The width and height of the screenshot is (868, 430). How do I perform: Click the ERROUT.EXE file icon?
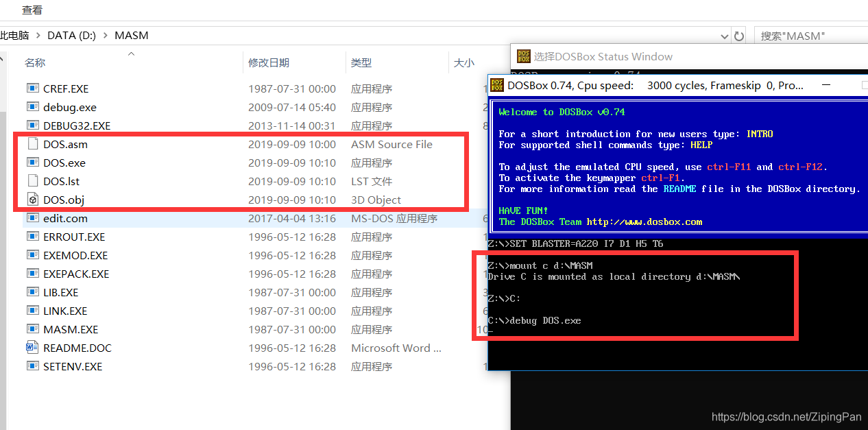pyautogui.click(x=32, y=237)
